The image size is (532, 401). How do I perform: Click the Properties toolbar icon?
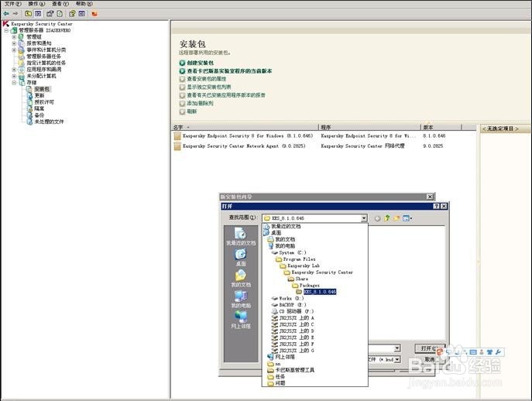pos(50,14)
